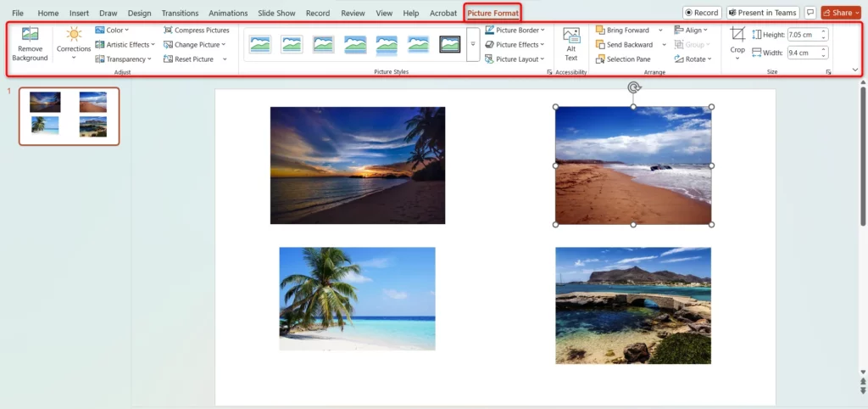The width and height of the screenshot is (868, 409).
Task: Click Compress Pictures in Adjust group
Action: (x=196, y=30)
